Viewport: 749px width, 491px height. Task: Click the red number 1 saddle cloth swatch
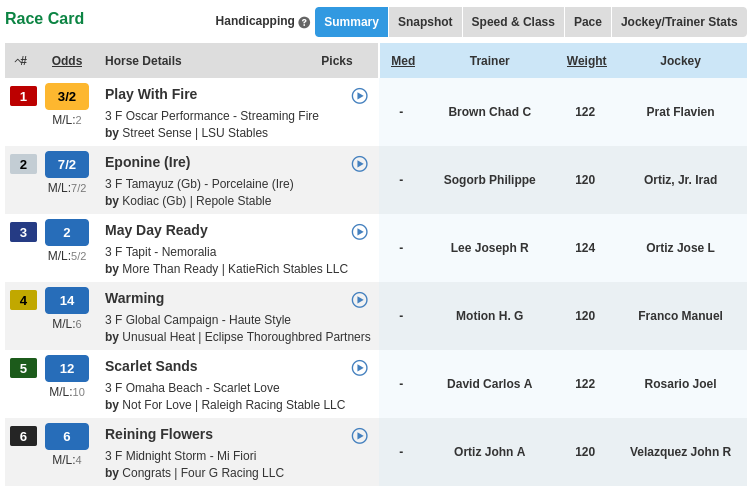pyautogui.click(x=23, y=96)
